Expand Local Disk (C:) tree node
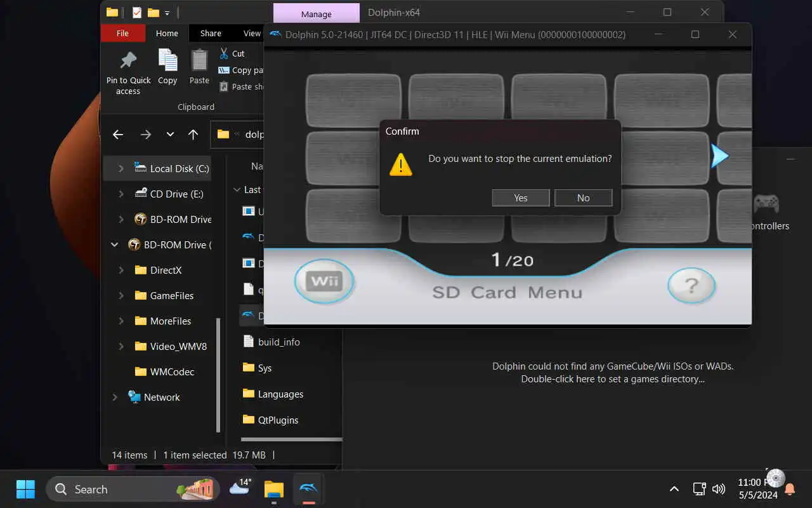The height and width of the screenshot is (508, 812). (121, 168)
